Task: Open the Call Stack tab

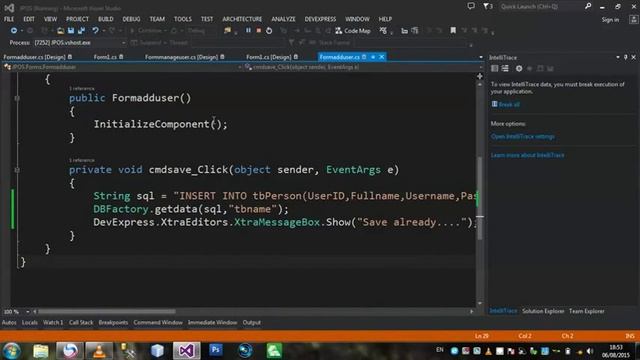Action: click(81, 322)
